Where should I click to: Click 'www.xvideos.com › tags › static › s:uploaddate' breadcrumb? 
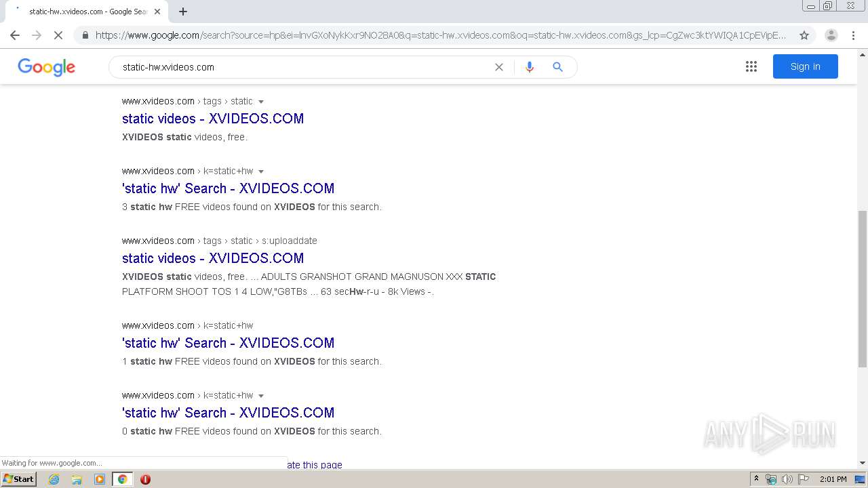pyautogui.click(x=220, y=241)
